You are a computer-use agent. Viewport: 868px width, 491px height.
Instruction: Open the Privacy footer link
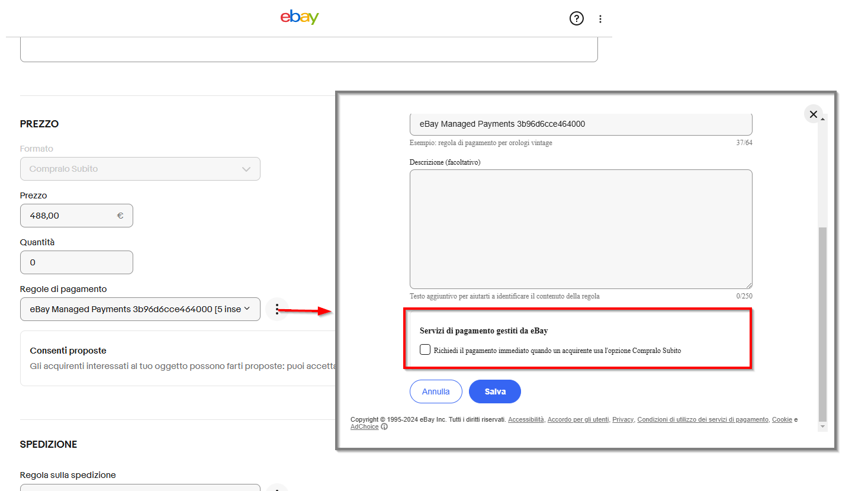622,419
